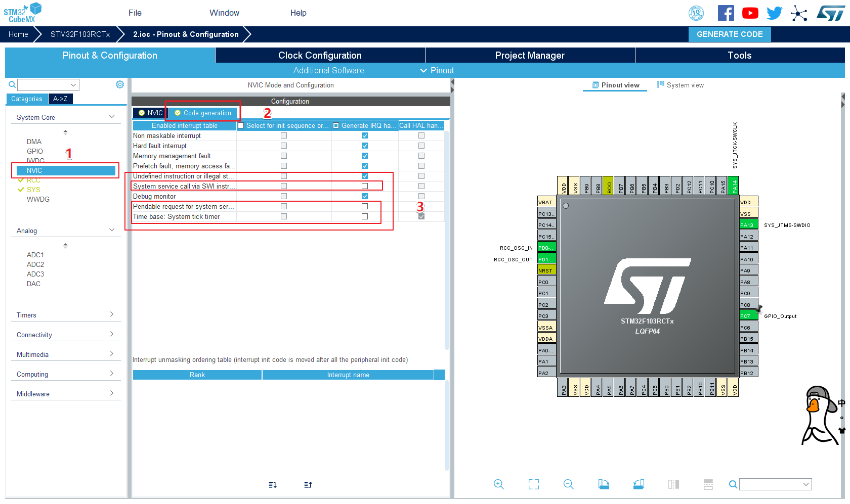Viewport: 850px width, 504px height.
Task: Select GPIO in the System Core list
Action: tap(35, 151)
